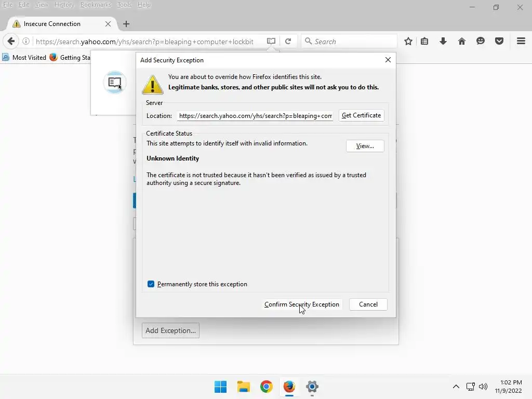Screen dimensions: 532x399
Task: Click Get Certificate button
Action: coord(361,115)
